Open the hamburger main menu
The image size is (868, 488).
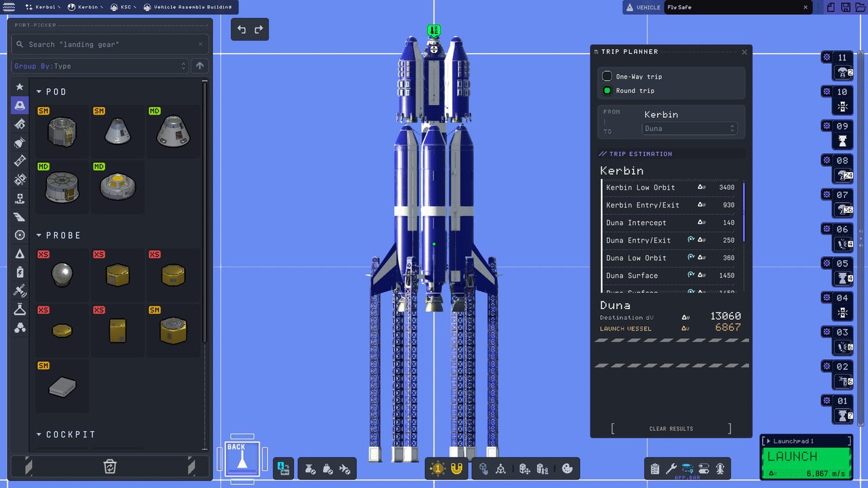click(x=9, y=7)
